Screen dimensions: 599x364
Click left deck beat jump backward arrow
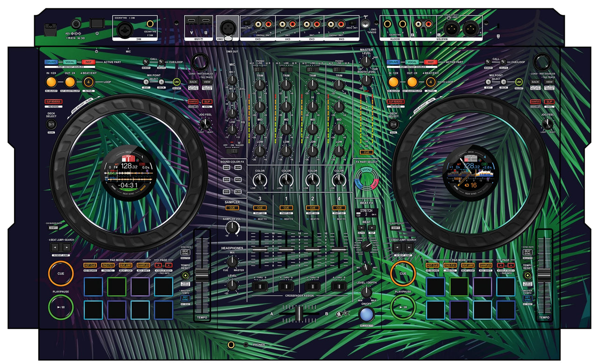(x=55, y=247)
